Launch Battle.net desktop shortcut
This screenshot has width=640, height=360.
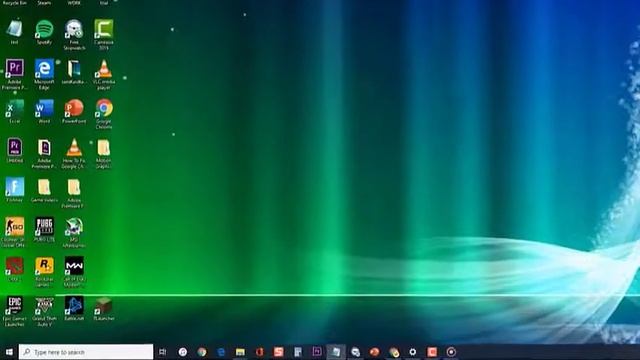pos(74,309)
